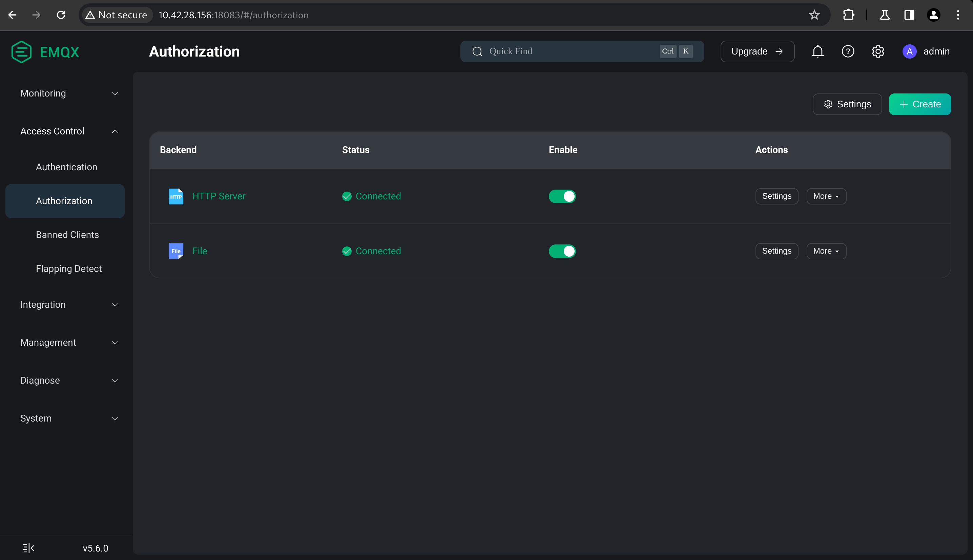Collapse the sidebar using bottom-left icon
973x560 pixels.
28,548
